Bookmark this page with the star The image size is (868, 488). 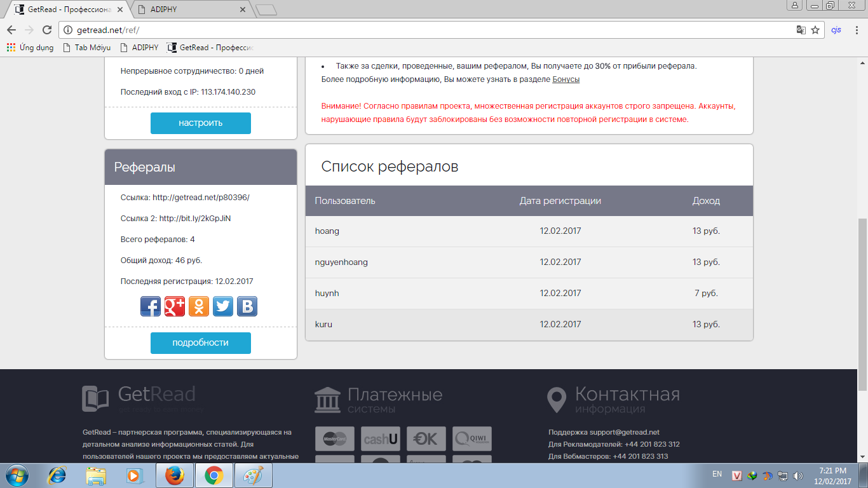point(815,30)
